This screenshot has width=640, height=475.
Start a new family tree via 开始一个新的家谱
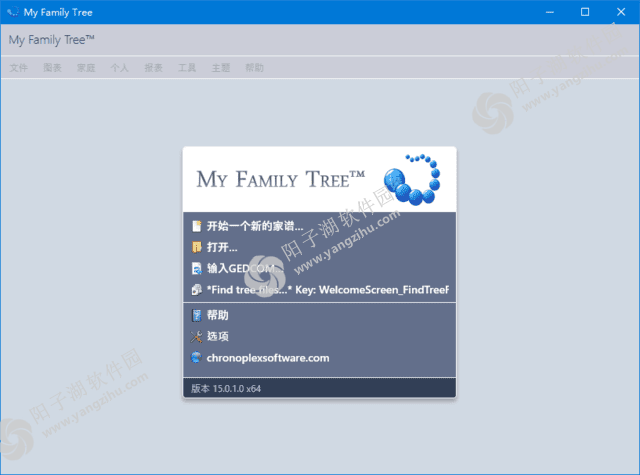(x=255, y=226)
